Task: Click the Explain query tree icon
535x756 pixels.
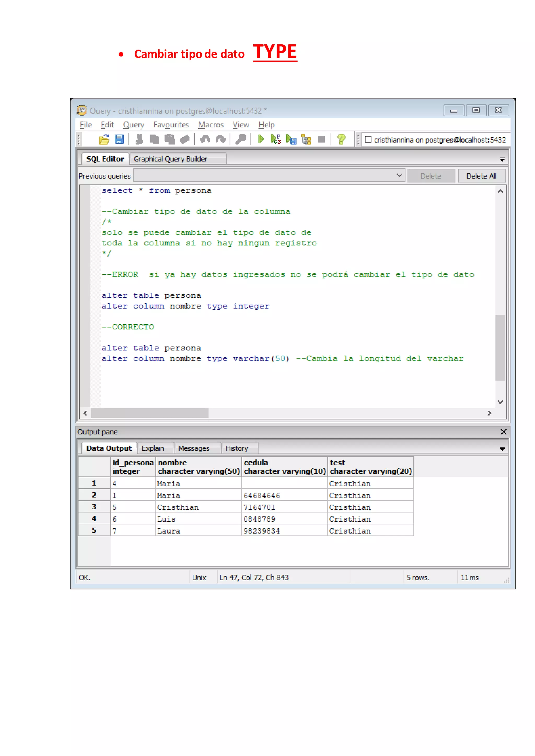Action: tap(306, 139)
